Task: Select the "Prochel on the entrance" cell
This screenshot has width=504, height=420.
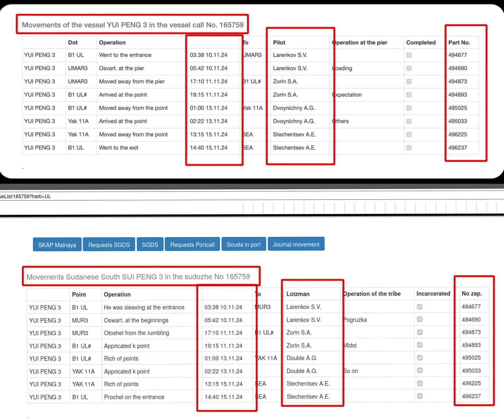Action: point(134,397)
